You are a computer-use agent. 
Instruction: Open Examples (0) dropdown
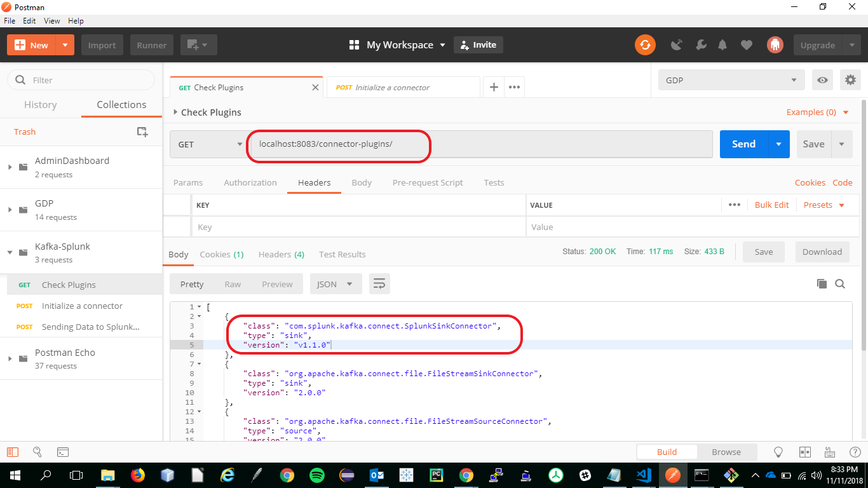point(817,112)
